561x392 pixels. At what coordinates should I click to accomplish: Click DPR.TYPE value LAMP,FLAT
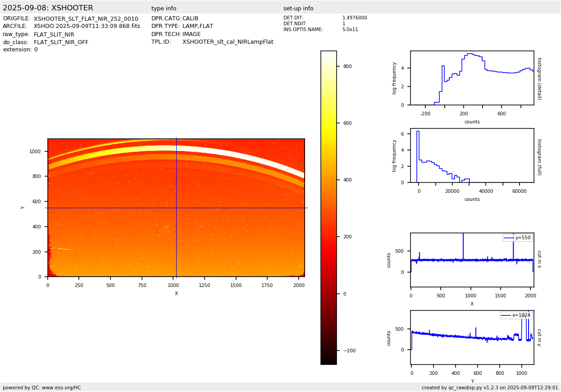click(x=198, y=27)
